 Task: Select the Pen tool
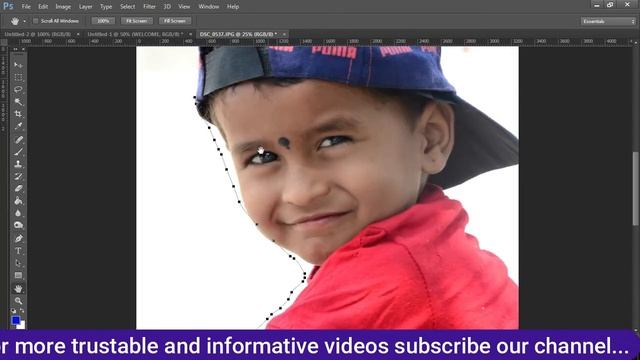[x=18, y=238]
